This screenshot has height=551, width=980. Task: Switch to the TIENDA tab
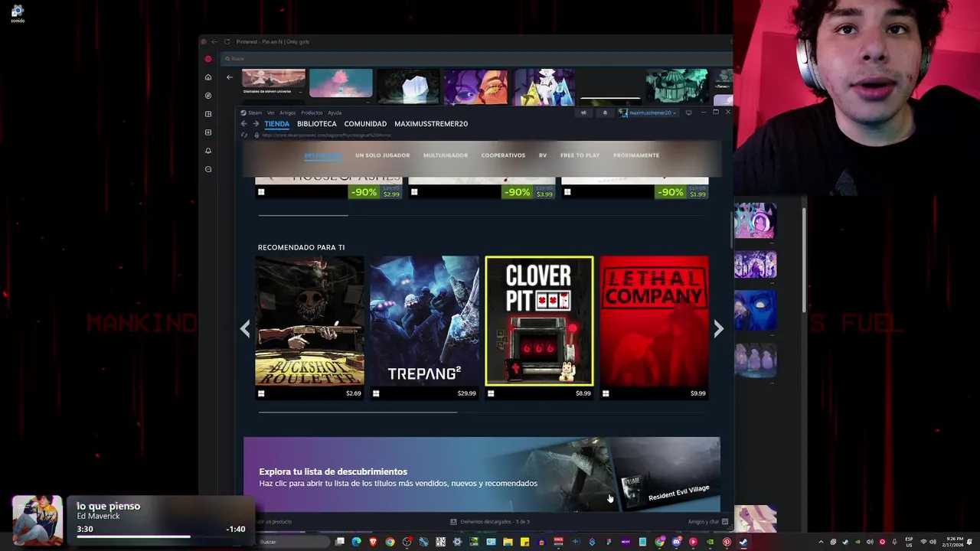click(x=277, y=124)
